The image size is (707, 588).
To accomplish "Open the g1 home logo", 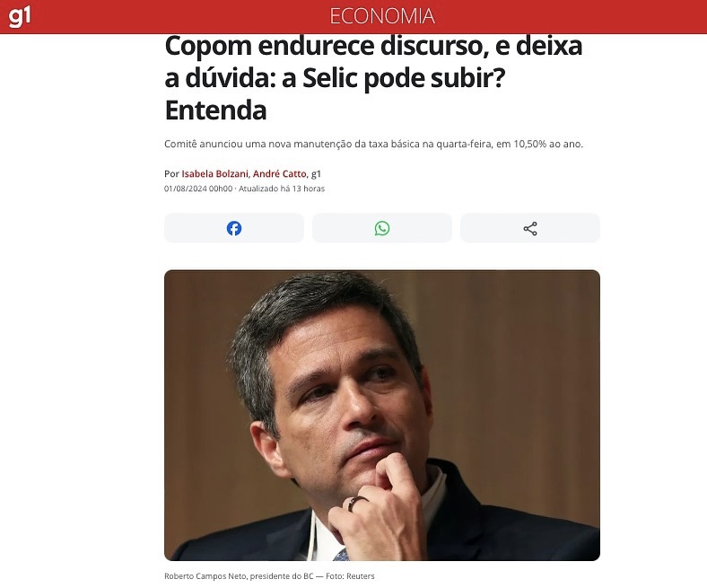I will point(20,16).
